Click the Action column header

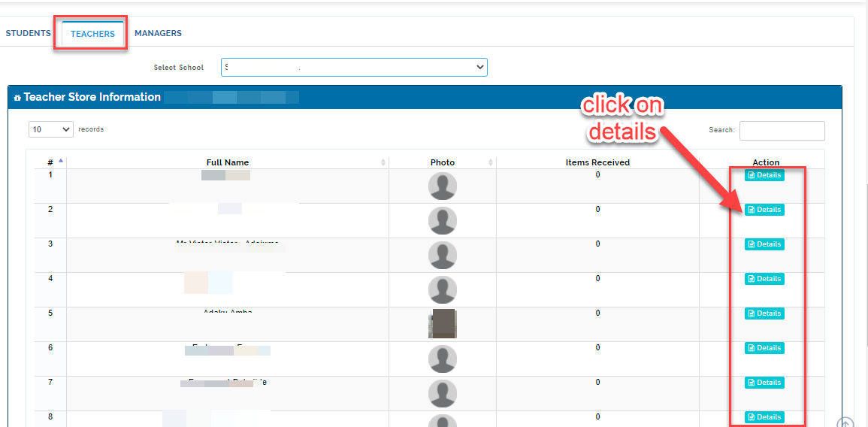click(x=766, y=162)
